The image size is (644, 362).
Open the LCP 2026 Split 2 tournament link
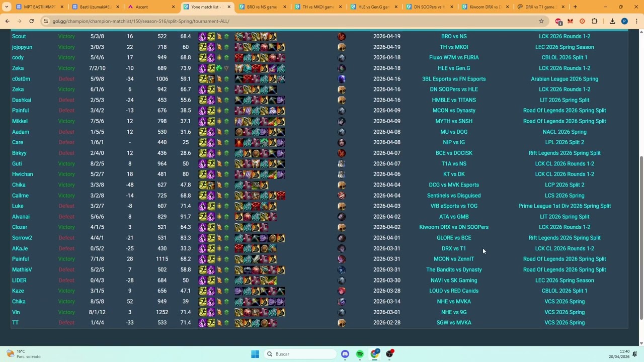(565, 185)
